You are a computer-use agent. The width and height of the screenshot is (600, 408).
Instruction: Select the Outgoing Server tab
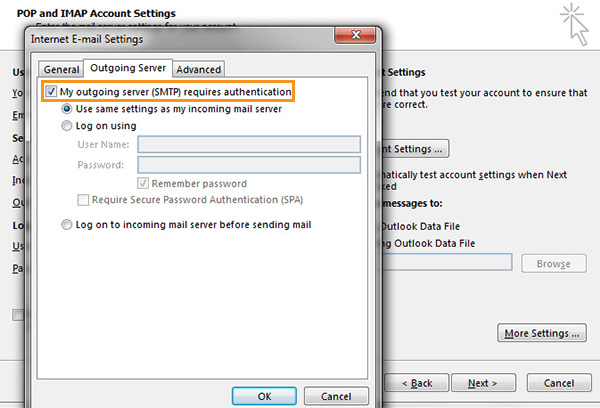(x=128, y=68)
